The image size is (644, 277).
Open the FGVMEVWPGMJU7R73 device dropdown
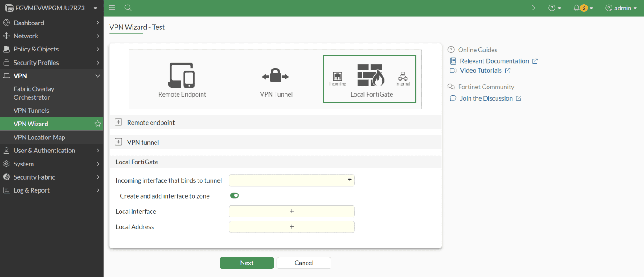click(x=51, y=8)
